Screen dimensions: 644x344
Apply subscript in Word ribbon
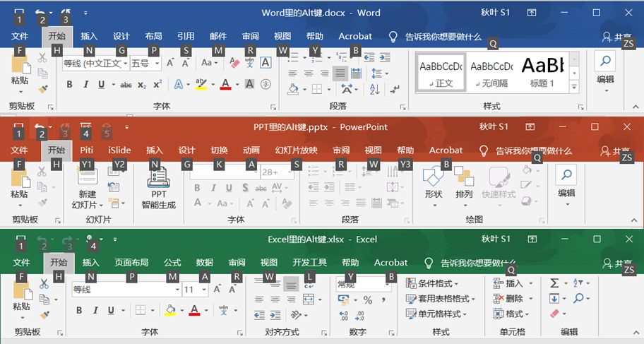142,85
